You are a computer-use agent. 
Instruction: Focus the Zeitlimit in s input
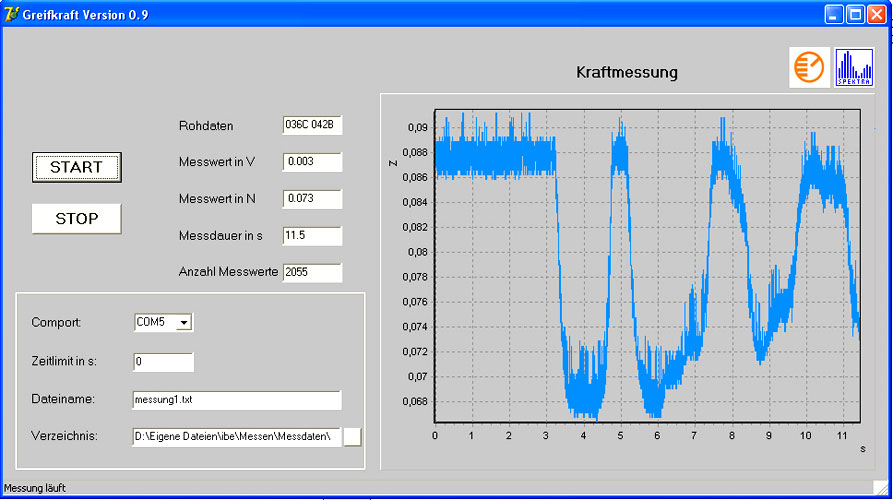point(163,362)
